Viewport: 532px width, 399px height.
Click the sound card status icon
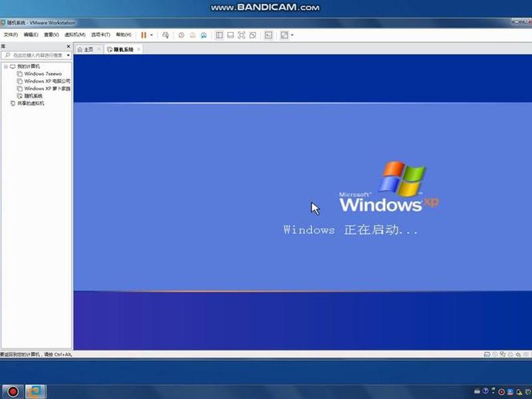518,354
